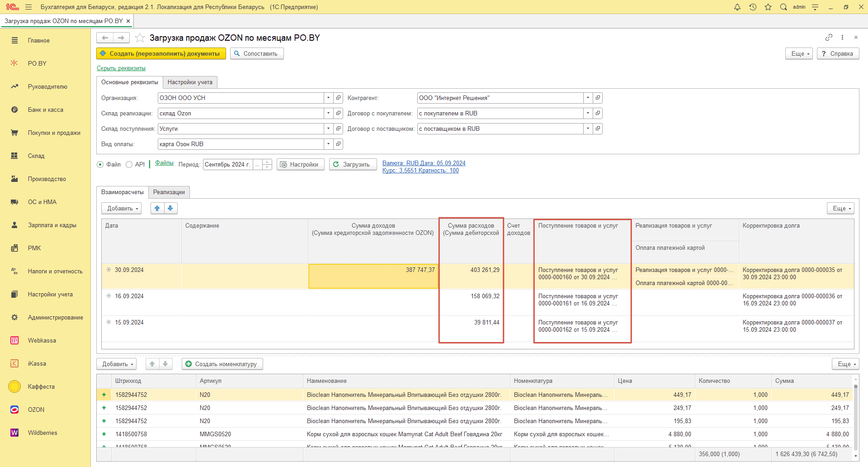Select the API radio button

click(x=129, y=164)
